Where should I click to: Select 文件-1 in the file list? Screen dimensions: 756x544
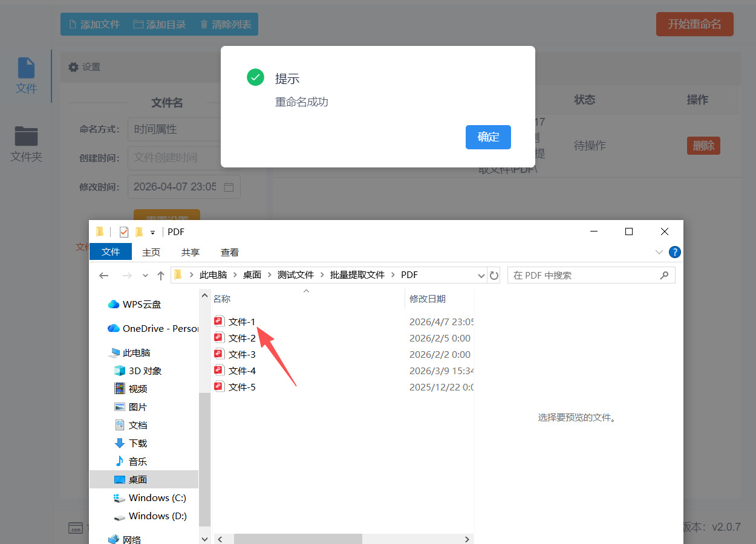(241, 321)
